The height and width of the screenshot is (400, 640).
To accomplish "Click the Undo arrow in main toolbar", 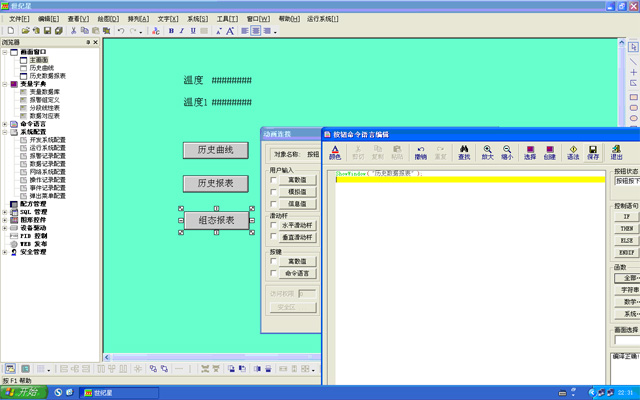I will click(121, 31).
